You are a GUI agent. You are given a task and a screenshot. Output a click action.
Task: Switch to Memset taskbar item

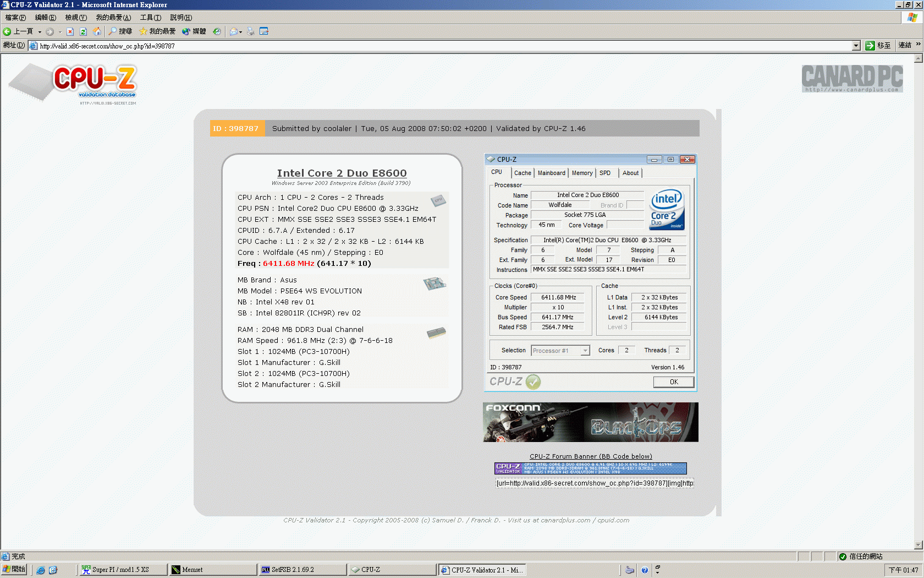[212, 570]
